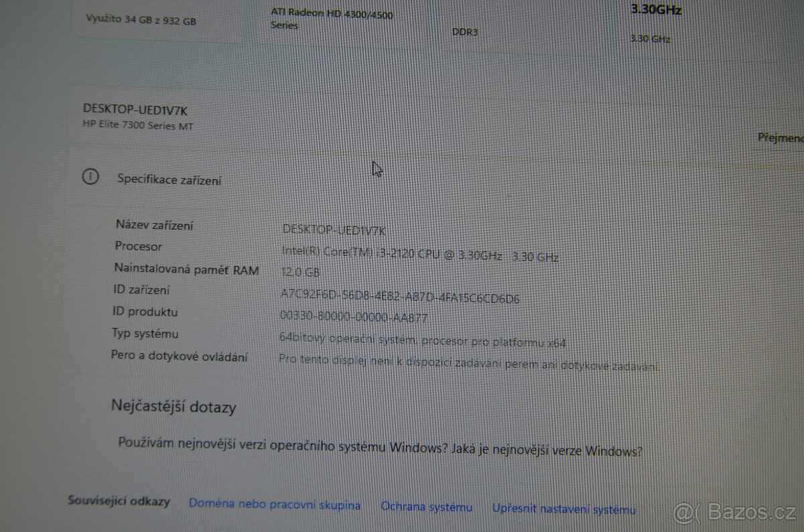Open the 3.30GHz processor card tile

tap(655, 20)
